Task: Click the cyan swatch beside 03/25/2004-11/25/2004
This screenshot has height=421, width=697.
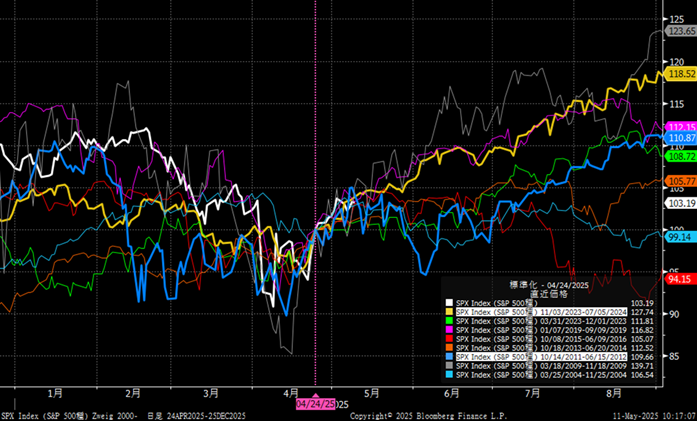Action: [449, 375]
